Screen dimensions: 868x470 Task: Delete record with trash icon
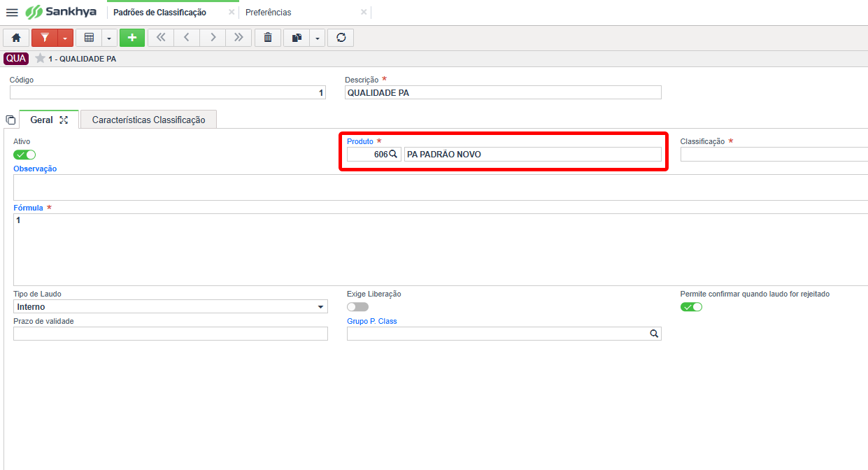click(x=268, y=38)
